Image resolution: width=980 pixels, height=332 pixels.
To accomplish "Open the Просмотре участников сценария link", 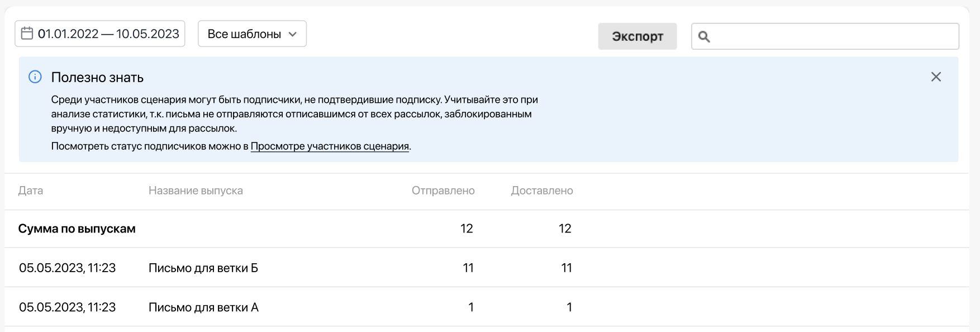I will pyautogui.click(x=330, y=146).
